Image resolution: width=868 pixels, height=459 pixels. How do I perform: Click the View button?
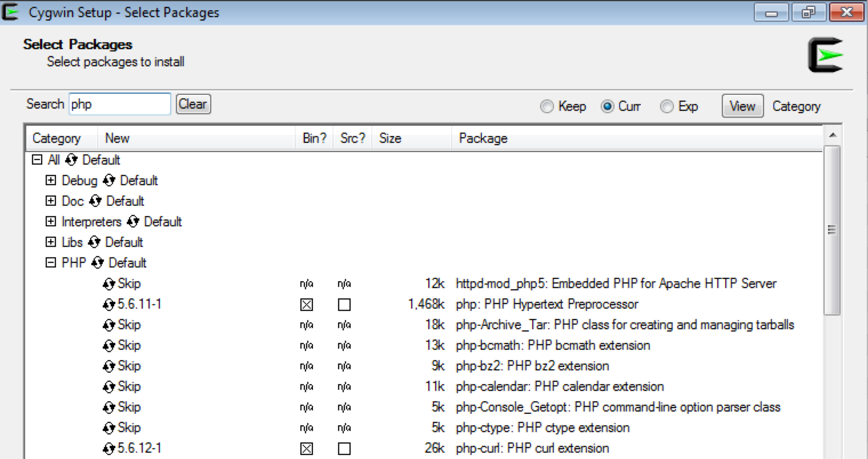tap(742, 106)
